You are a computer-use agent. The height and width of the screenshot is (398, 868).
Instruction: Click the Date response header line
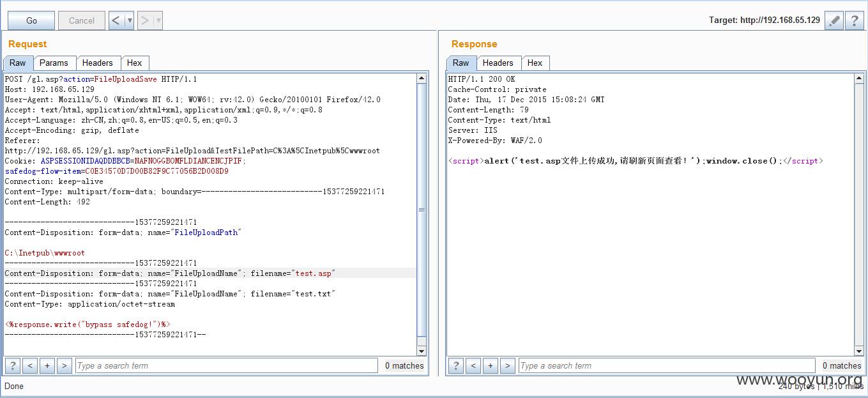(526, 100)
